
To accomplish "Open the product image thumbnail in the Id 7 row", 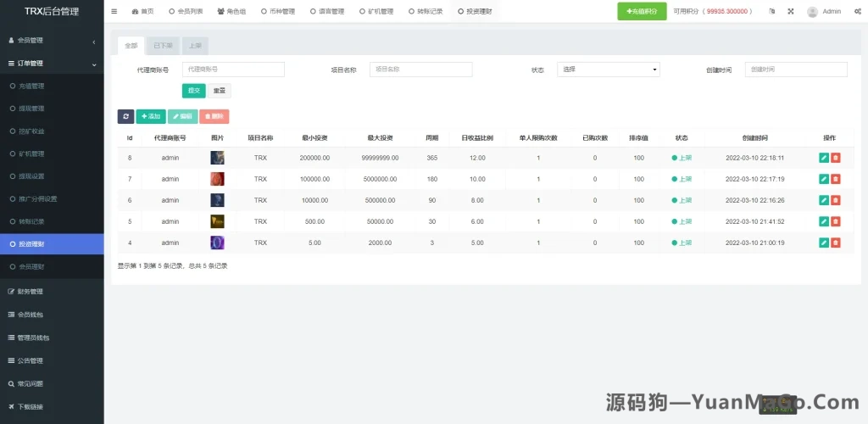I will pyautogui.click(x=217, y=179).
